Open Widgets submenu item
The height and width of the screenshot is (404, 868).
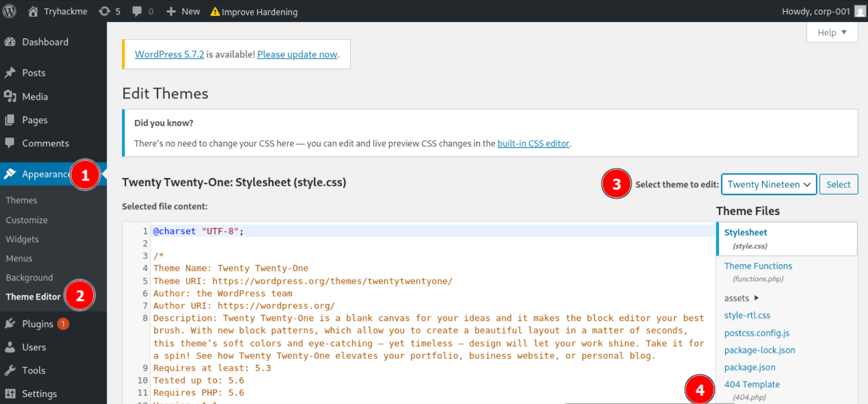coord(22,239)
